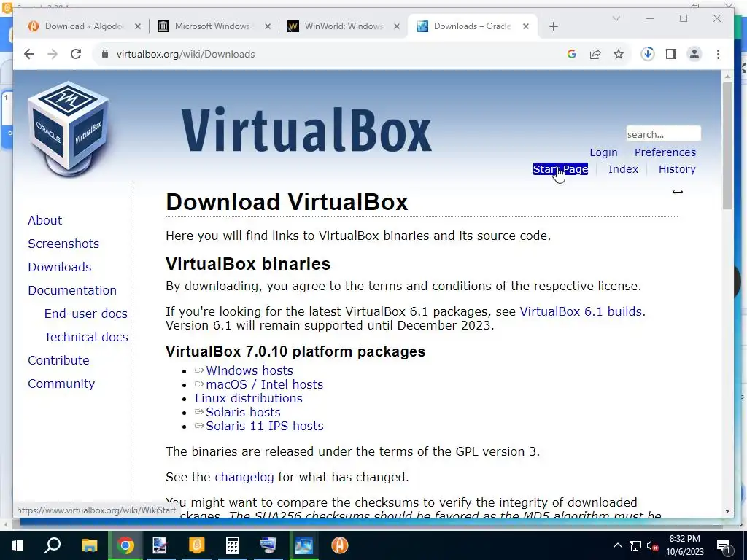Open Community in sidebar
Image resolution: width=747 pixels, height=560 pixels.
[x=61, y=384]
